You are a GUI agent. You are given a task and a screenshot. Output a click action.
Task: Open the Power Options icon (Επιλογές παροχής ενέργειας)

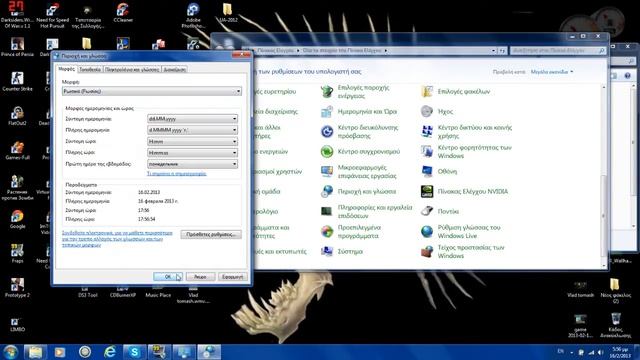point(327,91)
